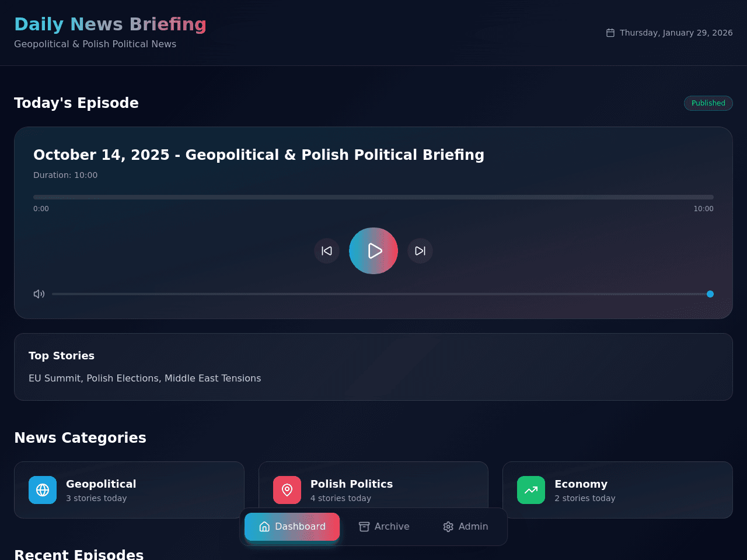The width and height of the screenshot is (747, 560).
Task: Skip forward to next episode
Action: coord(420,251)
